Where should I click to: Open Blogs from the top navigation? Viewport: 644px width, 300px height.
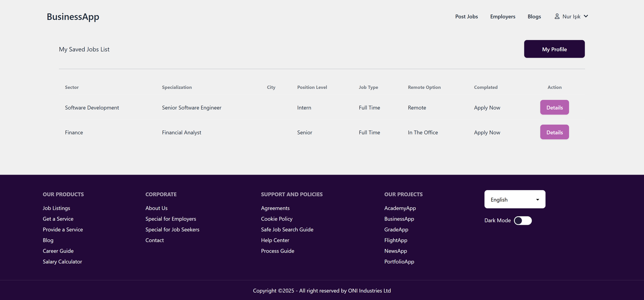tap(534, 16)
